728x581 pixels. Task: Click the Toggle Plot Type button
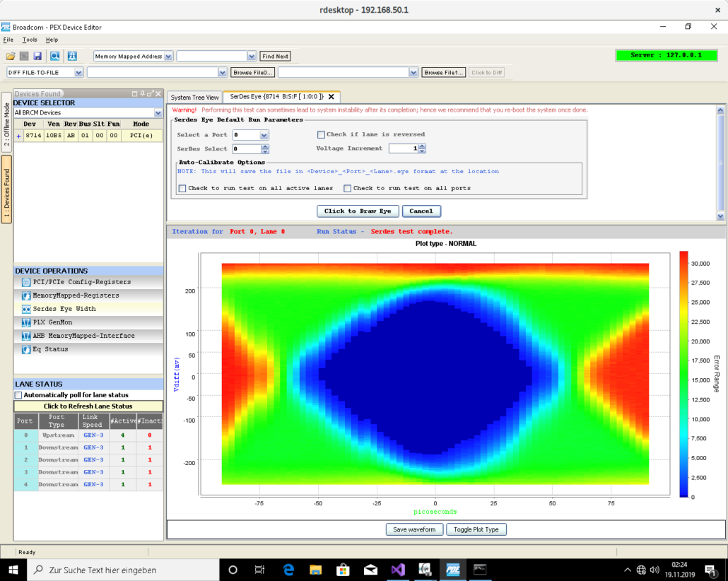coord(476,529)
